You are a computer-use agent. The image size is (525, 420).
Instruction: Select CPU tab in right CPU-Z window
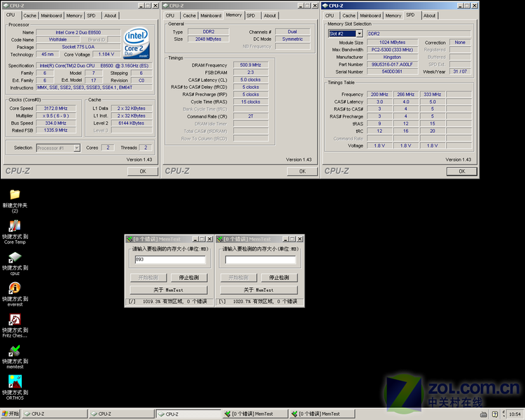tap(330, 15)
